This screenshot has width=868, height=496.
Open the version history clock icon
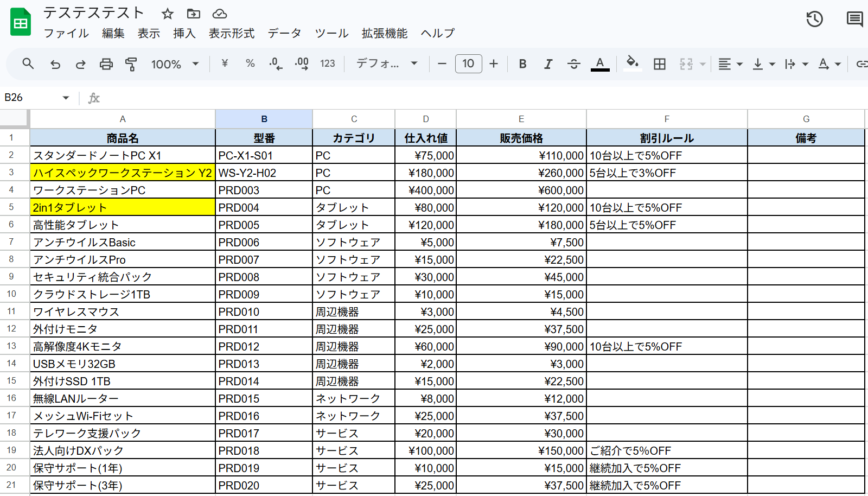pyautogui.click(x=814, y=19)
